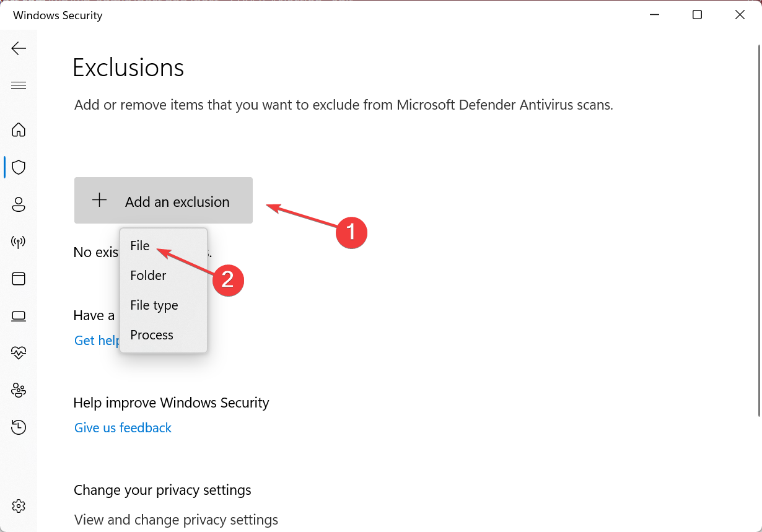
Task: Open Protection history in sidebar
Action: (x=19, y=427)
